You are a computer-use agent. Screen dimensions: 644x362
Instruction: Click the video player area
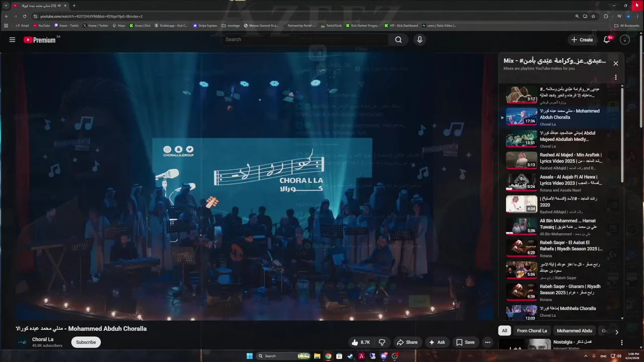click(254, 187)
